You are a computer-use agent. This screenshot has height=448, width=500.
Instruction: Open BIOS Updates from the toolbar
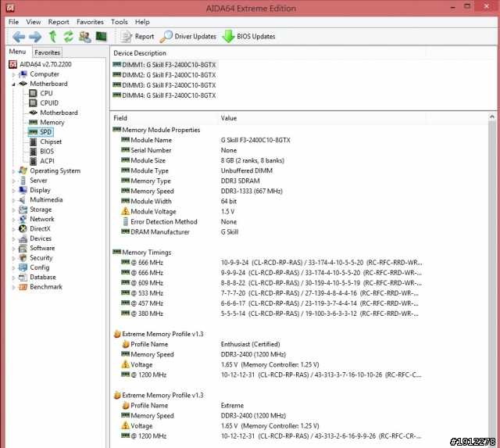click(248, 37)
